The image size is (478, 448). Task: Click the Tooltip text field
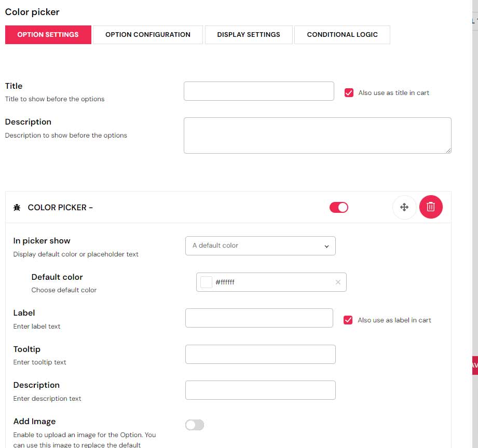pos(260,355)
